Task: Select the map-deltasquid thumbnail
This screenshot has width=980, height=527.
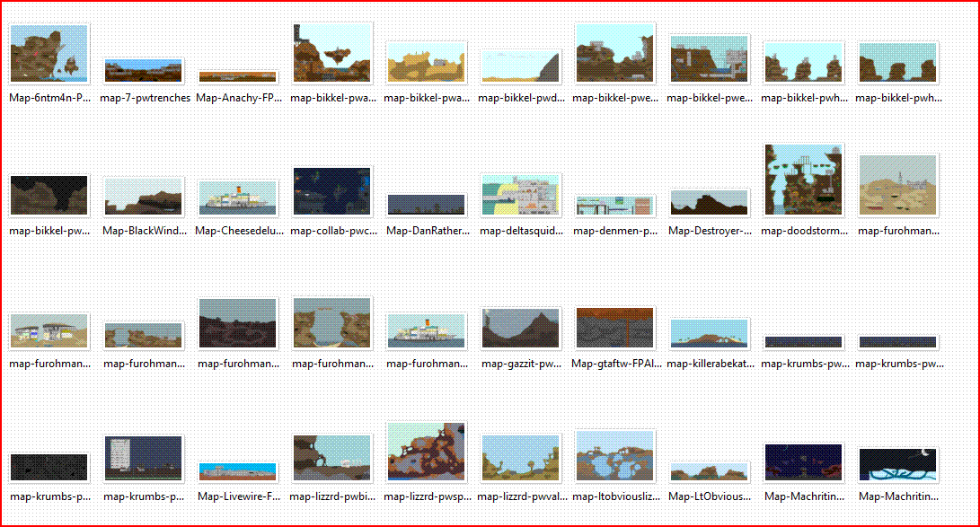Action: tap(521, 195)
